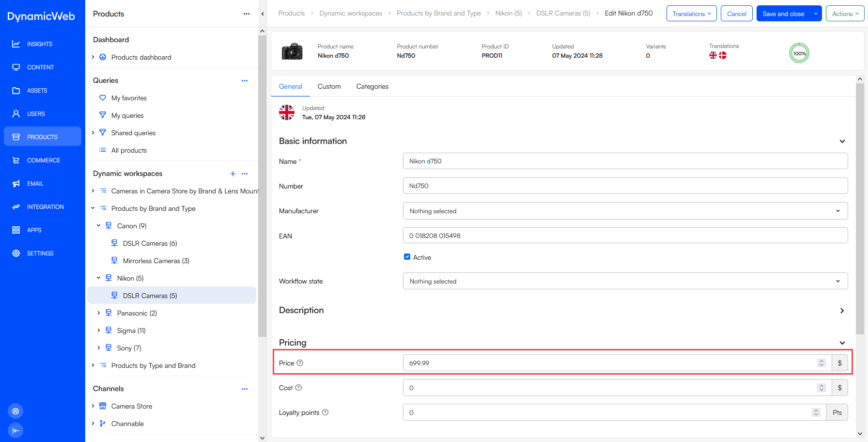This screenshot has height=442, width=868.
Task: Switch to the General tab
Action: 291,86
